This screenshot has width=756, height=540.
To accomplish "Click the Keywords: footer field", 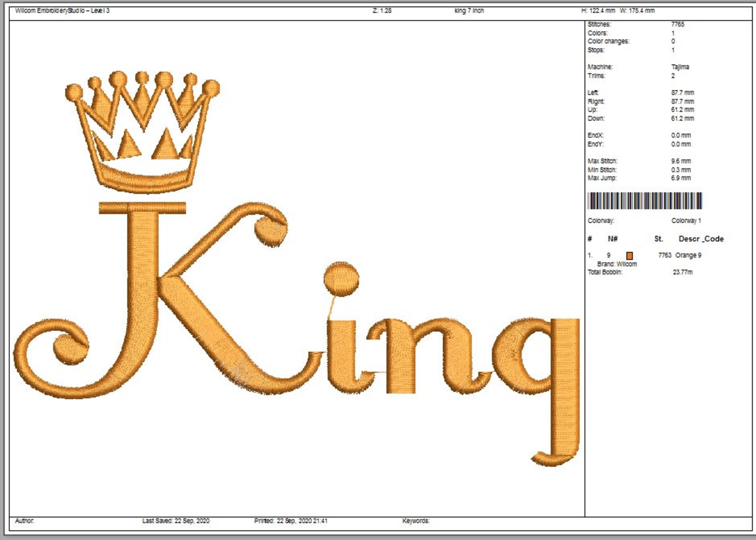I will 416,521.
